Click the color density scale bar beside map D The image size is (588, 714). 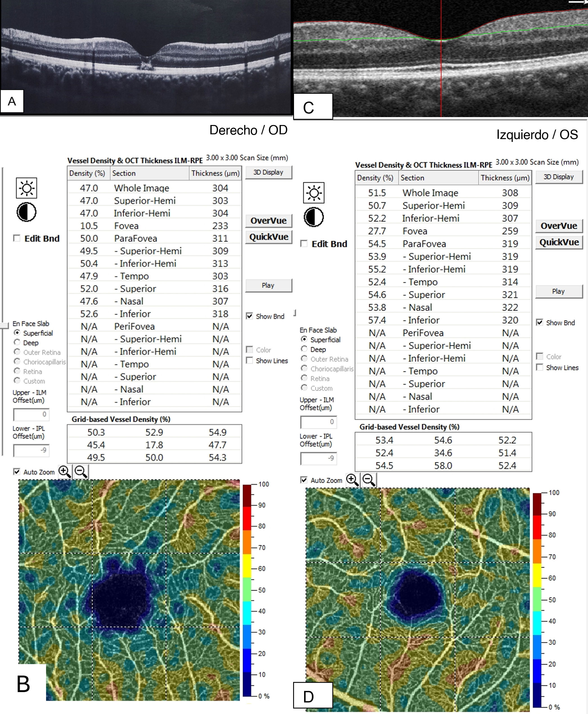(x=537, y=600)
